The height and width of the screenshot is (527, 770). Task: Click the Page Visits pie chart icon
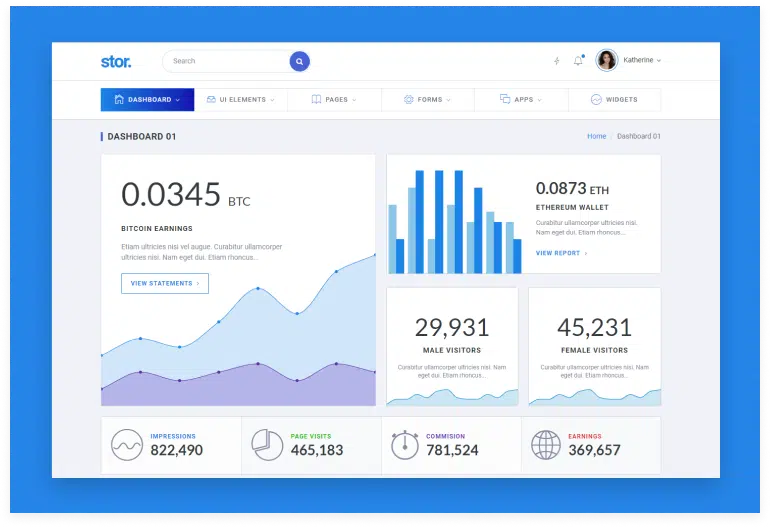pos(266,444)
